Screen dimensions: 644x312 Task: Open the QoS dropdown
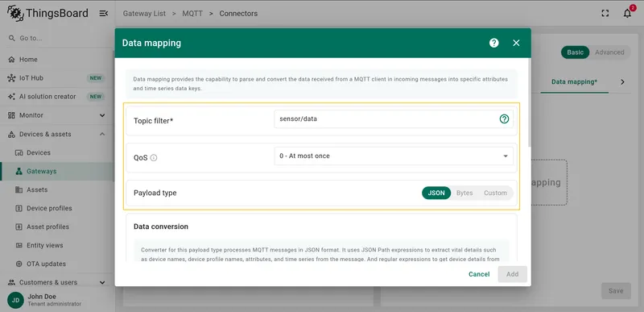point(394,156)
